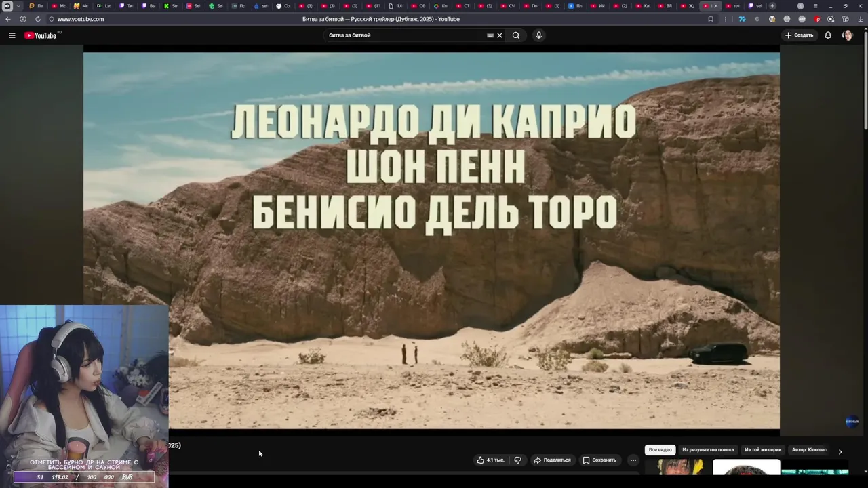
Task: Open the more actions three-dot menu under the video
Action: [x=633, y=460]
